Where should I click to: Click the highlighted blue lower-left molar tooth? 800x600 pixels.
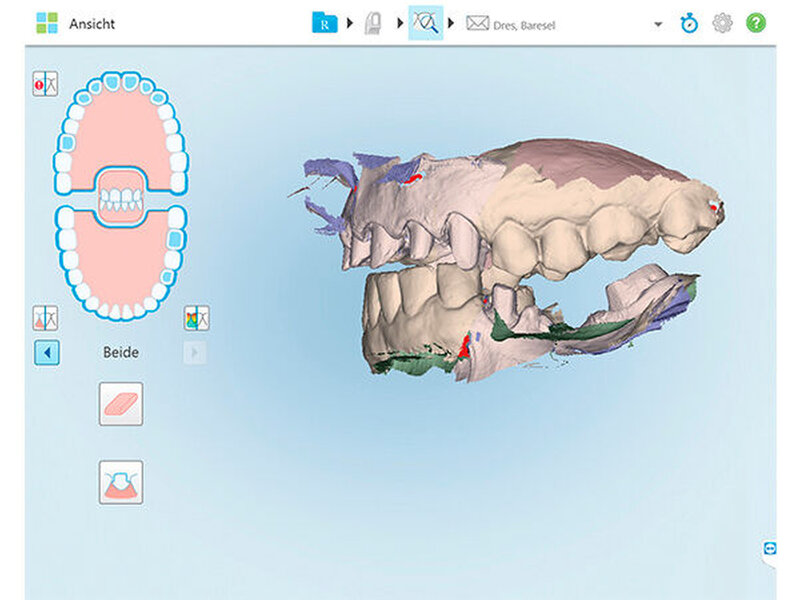pyautogui.click(x=175, y=239)
